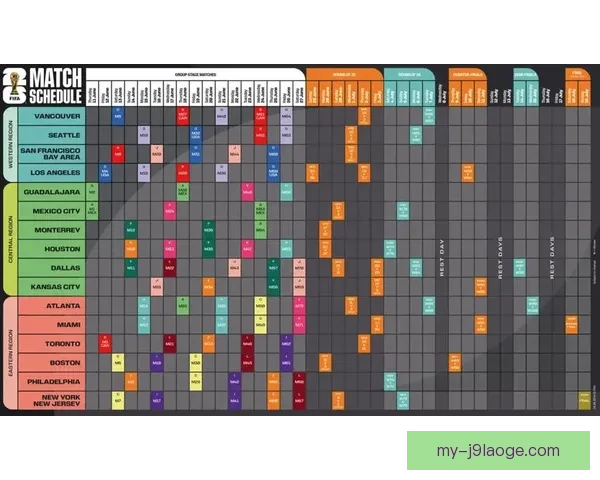Click Toronto's orange Round of 32 cell
The height and width of the screenshot is (480, 600).
(x=364, y=343)
